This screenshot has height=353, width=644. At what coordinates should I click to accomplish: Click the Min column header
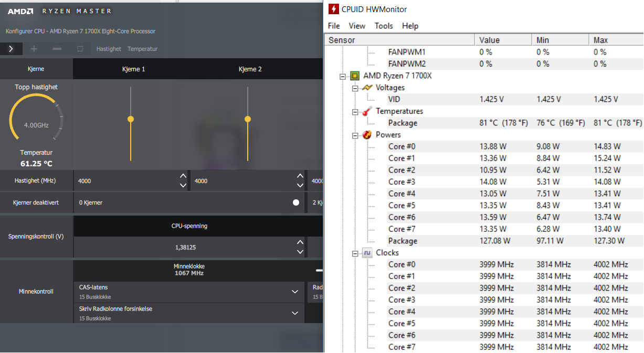coord(561,40)
